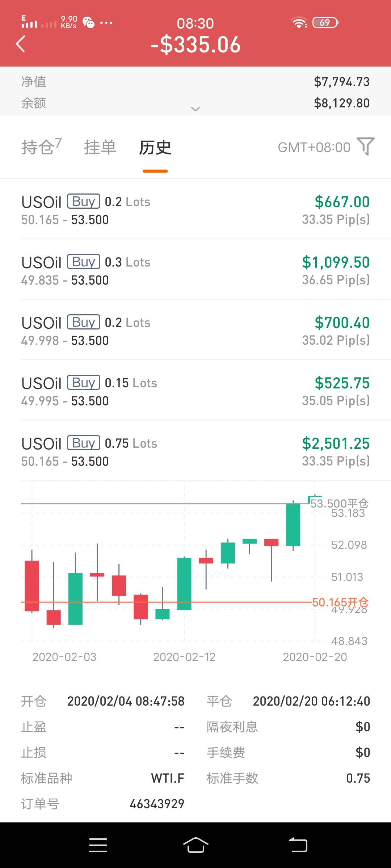
Task: Expand the 0.15 Lots USOil trade
Action: pyautogui.click(x=195, y=391)
